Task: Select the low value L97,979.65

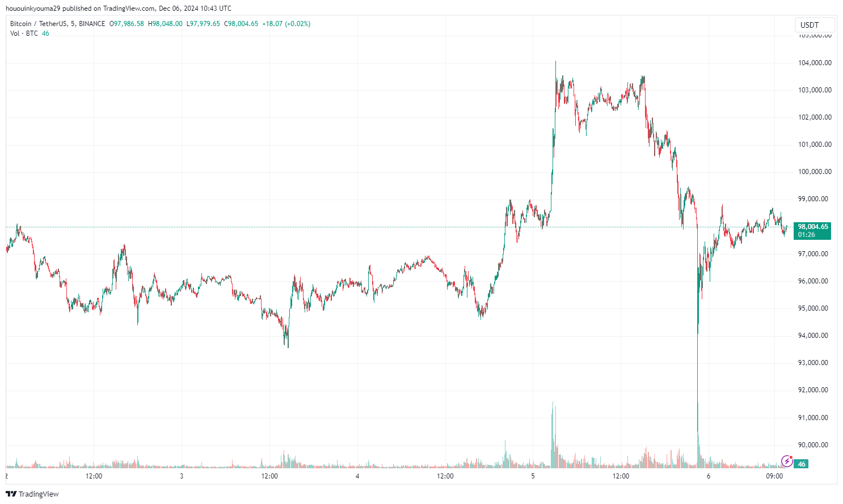Action: pyautogui.click(x=203, y=24)
